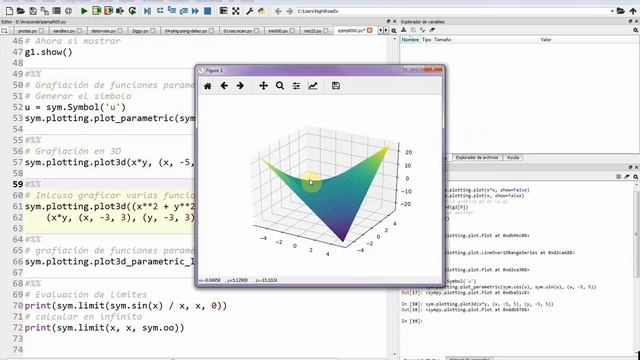
Task: Open a file with the folder icon
Action: click(x=21, y=11)
